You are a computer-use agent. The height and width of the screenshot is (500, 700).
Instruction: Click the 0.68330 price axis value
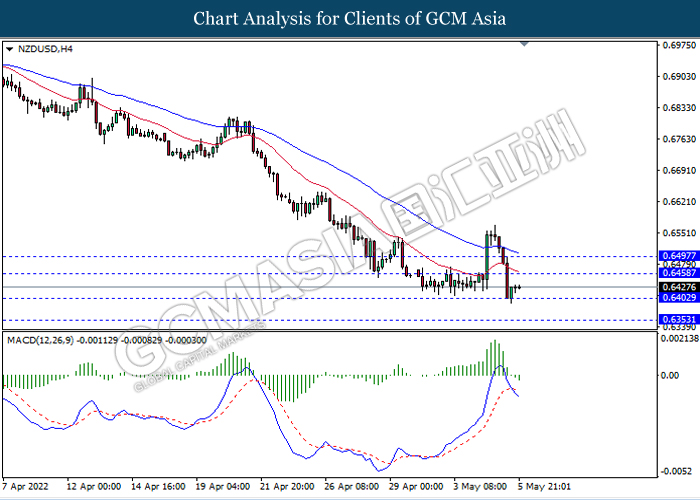[679, 108]
